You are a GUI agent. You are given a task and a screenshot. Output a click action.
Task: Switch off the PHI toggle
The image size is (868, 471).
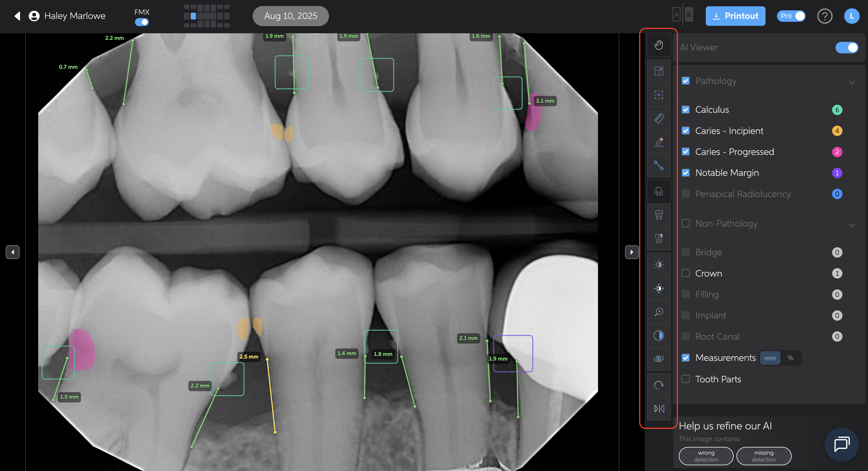point(791,16)
